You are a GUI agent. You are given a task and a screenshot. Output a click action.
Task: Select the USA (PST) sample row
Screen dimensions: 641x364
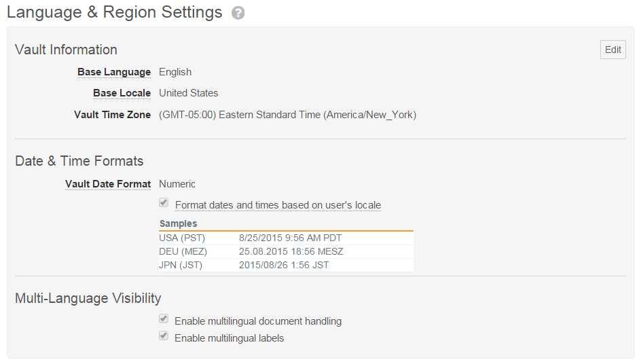point(285,238)
